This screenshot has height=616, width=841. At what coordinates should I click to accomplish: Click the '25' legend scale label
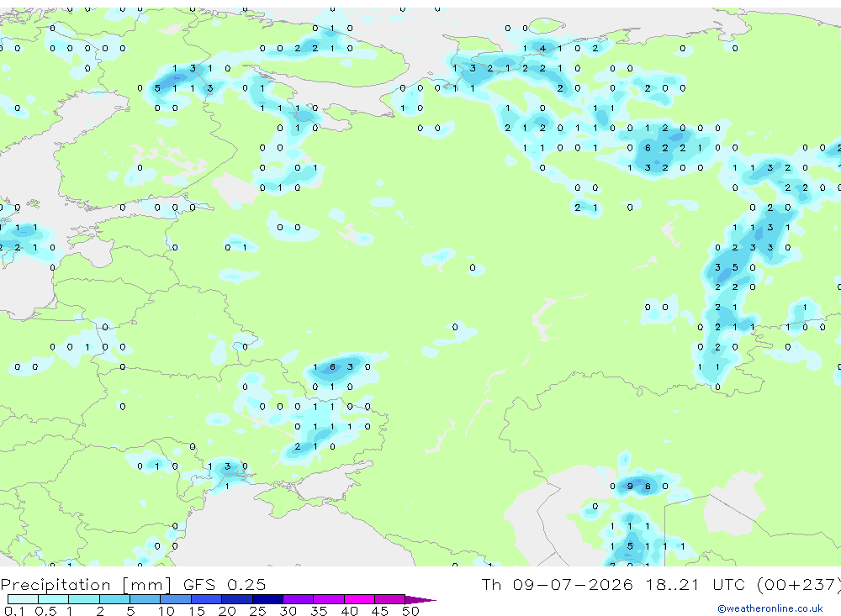pos(257,611)
